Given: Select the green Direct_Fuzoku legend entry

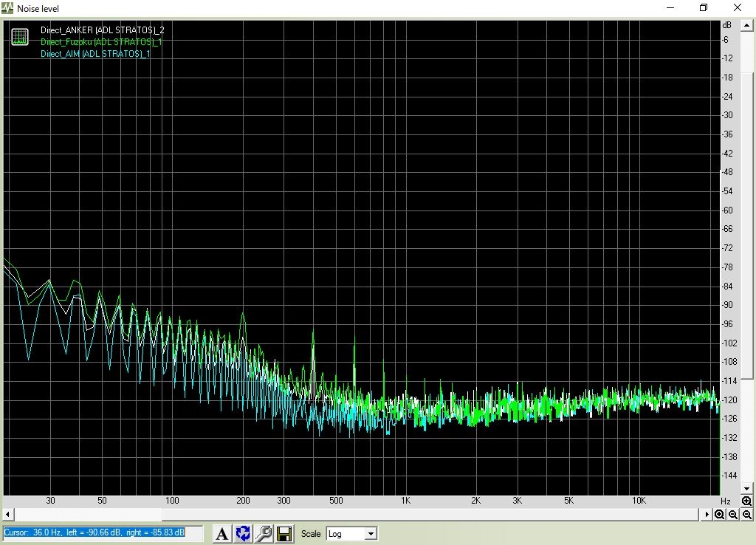Looking at the screenshot, I should tap(101, 42).
